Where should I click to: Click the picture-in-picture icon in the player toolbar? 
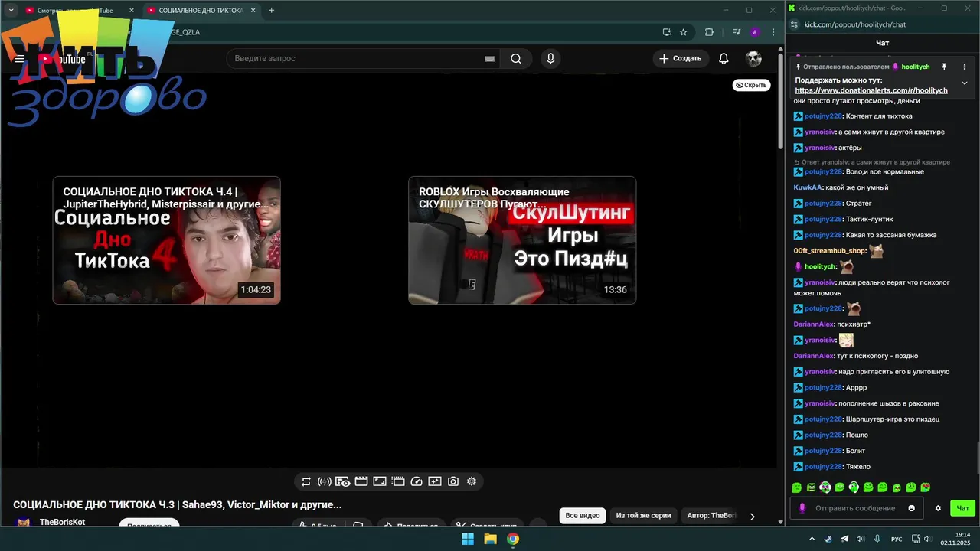(380, 481)
